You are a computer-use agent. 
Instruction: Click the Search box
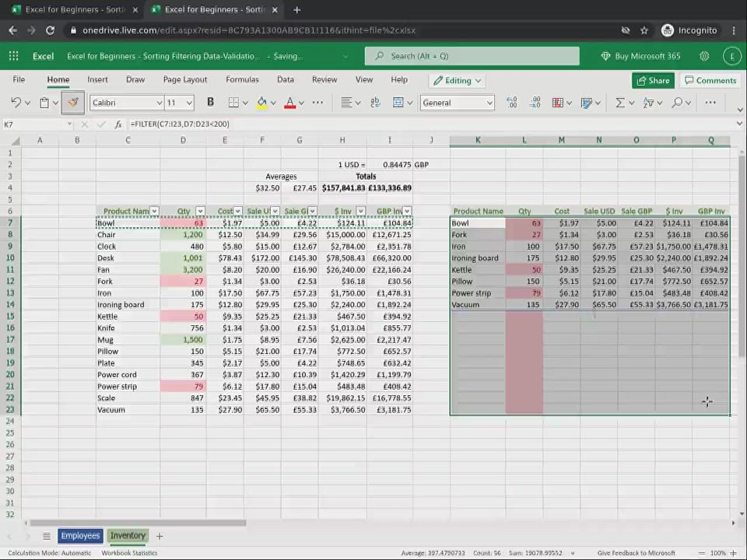[472, 56]
